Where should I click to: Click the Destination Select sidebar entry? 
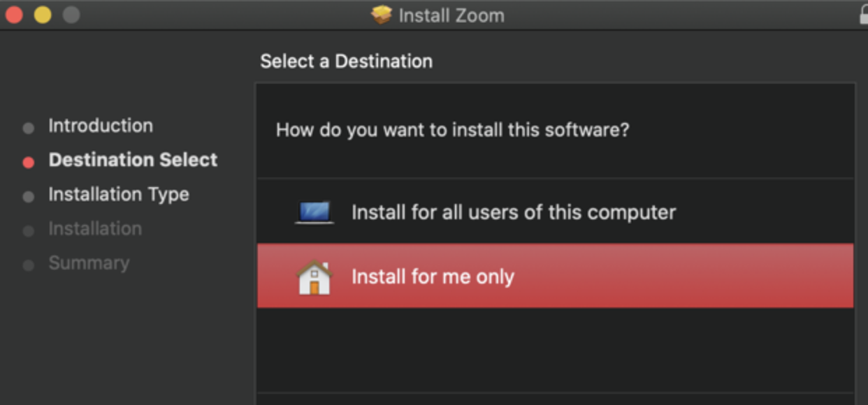[132, 160]
